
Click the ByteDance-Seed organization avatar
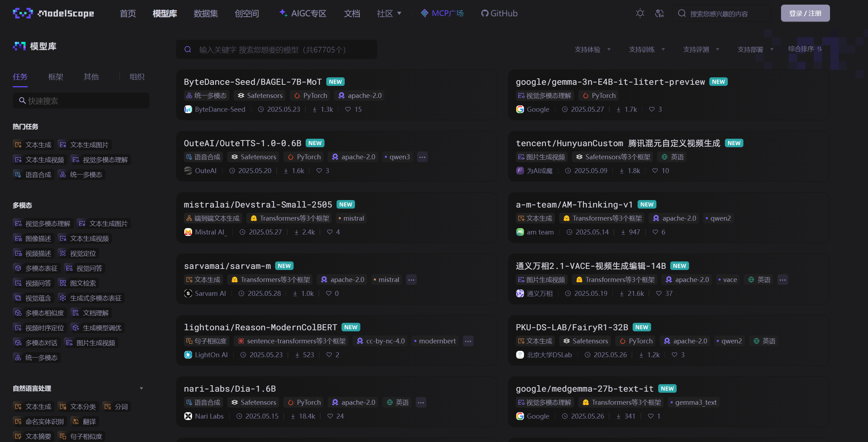pos(188,109)
